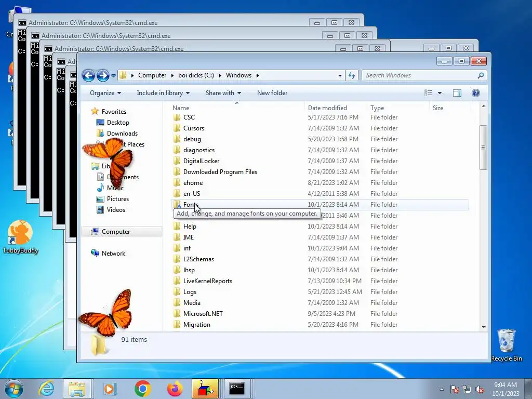Open the More view options arrow

coord(440,93)
